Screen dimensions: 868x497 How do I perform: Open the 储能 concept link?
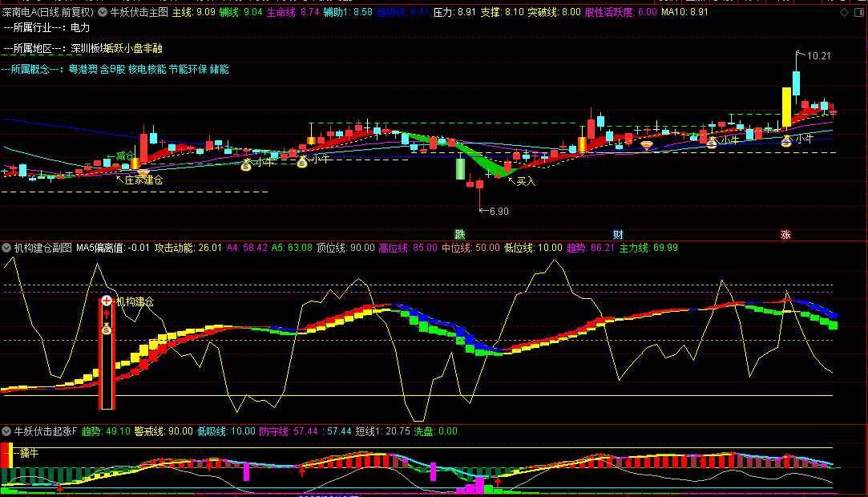pyautogui.click(x=219, y=70)
